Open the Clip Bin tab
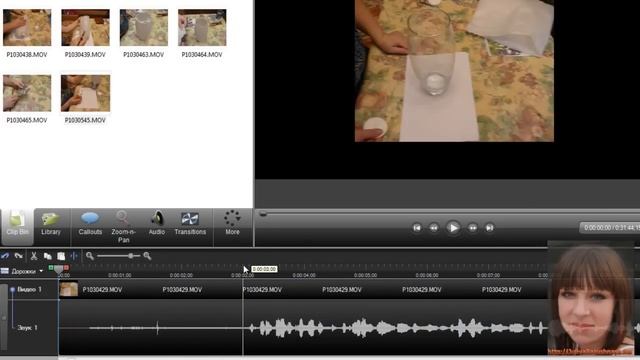This screenshot has height=360, width=640. coord(17,226)
